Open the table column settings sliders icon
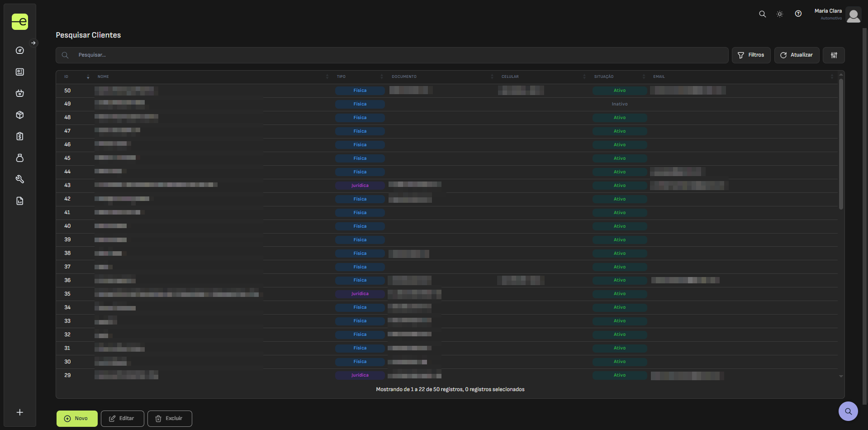The width and height of the screenshot is (868, 430). point(834,55)
